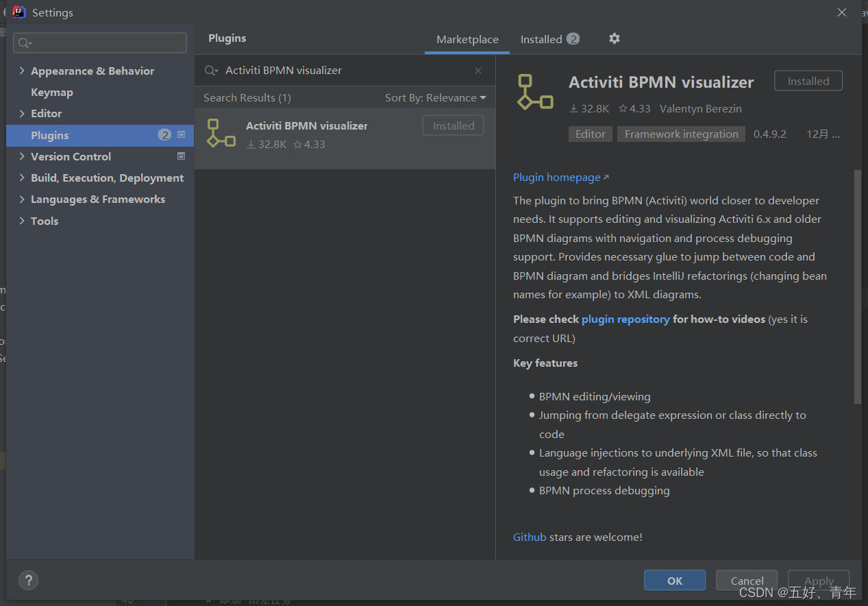
Task: Click vendor name Valentyn Berezin
Action: coord(701,108)
